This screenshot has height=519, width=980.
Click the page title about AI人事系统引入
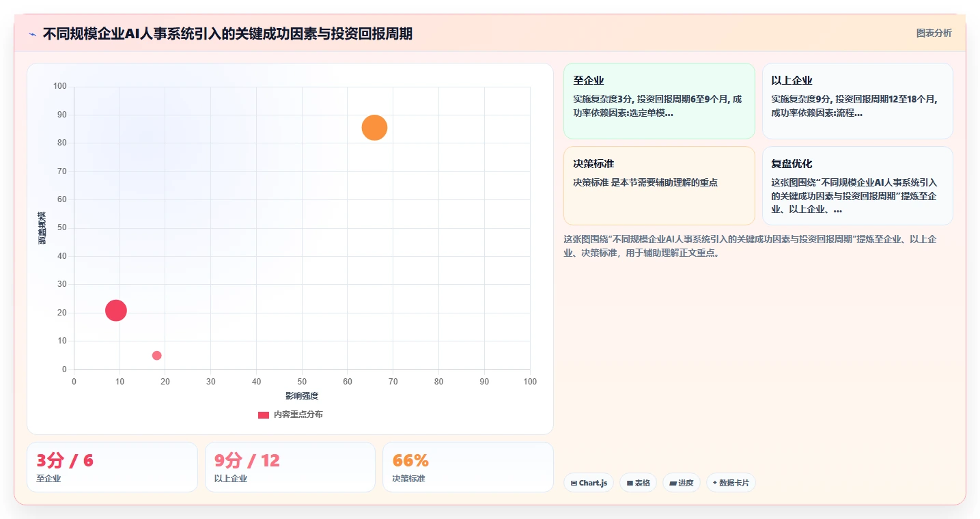[227, 34]
